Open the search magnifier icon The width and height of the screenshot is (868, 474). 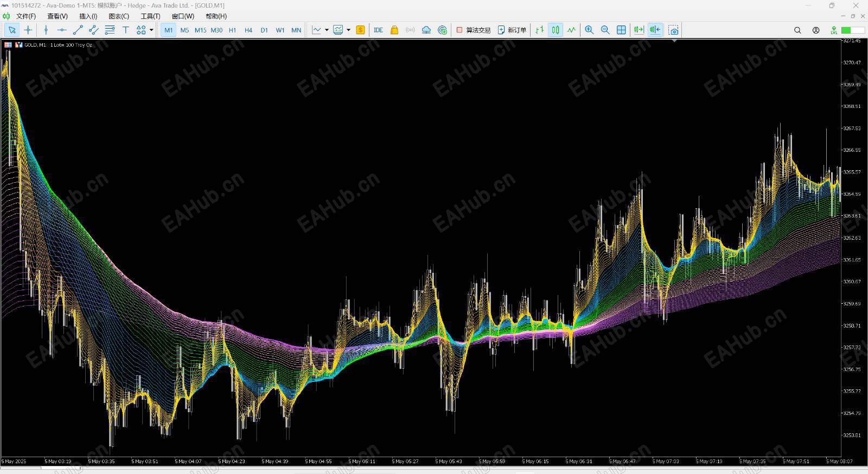pyautogui.click(x=797, y=30)
